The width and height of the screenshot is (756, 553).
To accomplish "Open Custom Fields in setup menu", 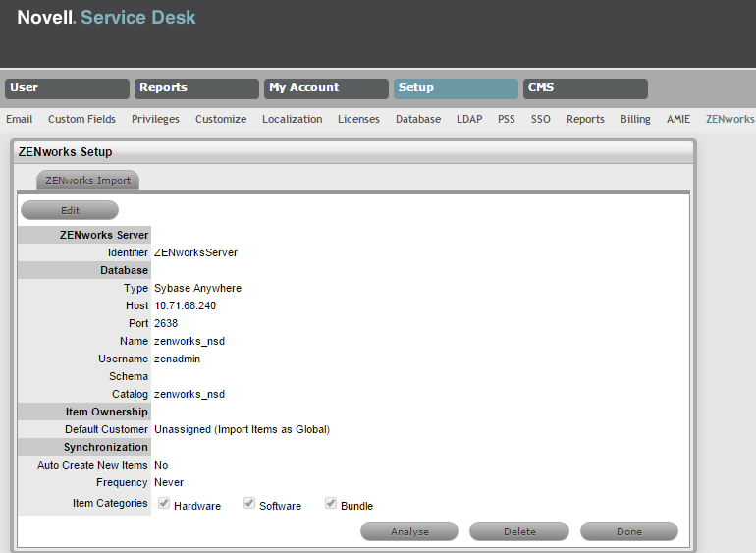I will pos(81,119).
